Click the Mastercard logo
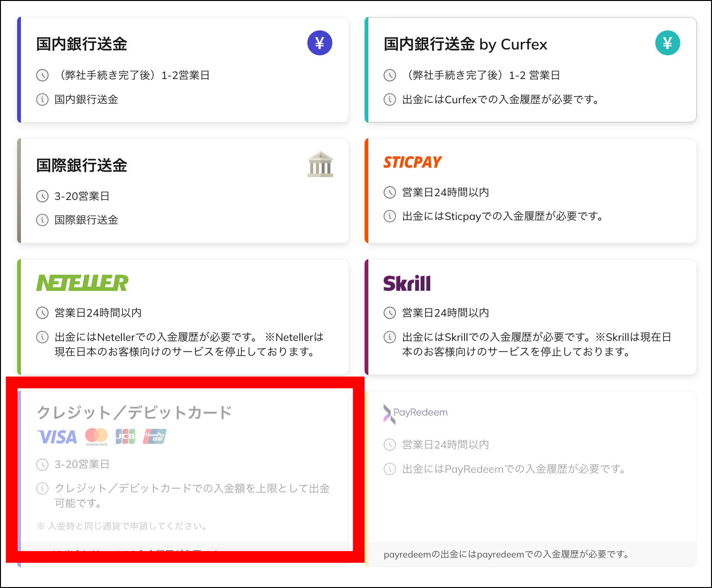 tap(96, 437)
